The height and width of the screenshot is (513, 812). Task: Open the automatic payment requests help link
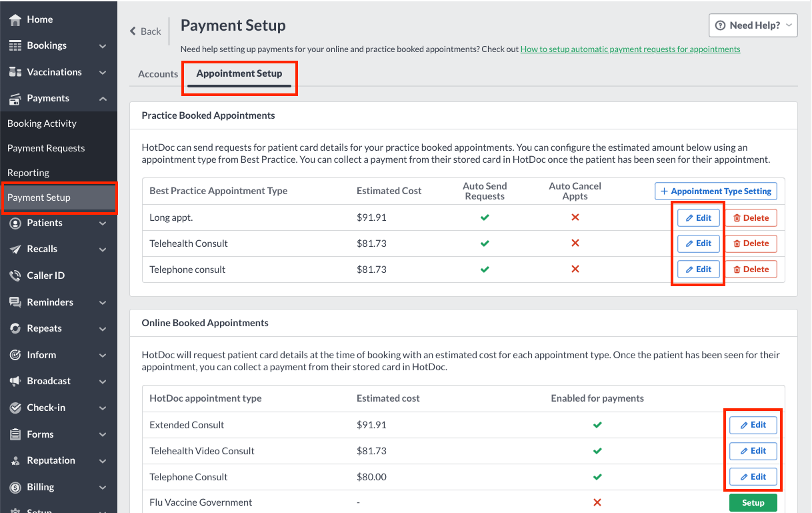pyautogui.click(x=630, y=49)
